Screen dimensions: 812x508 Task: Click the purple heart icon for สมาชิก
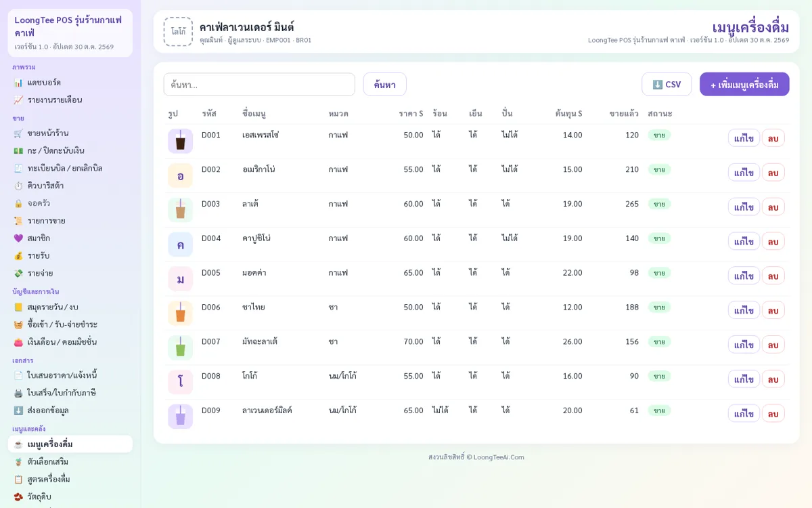(18, 238)
